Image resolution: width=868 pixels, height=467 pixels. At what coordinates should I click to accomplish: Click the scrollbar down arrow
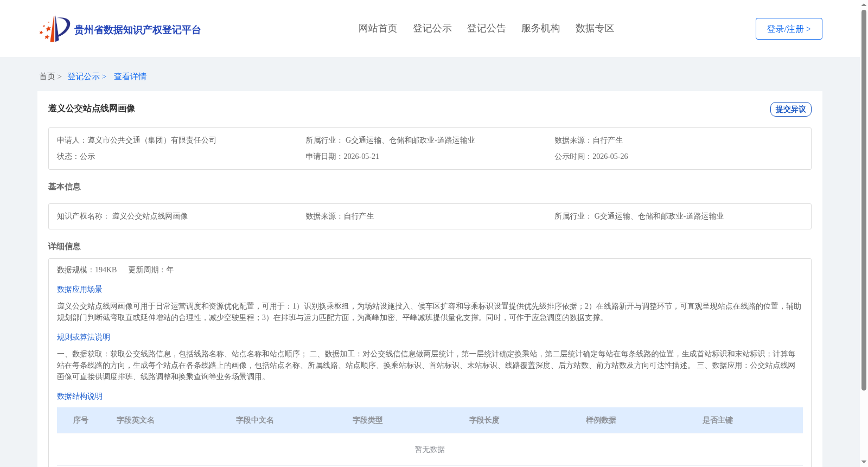pyautogui.click(x=864, y=463)
